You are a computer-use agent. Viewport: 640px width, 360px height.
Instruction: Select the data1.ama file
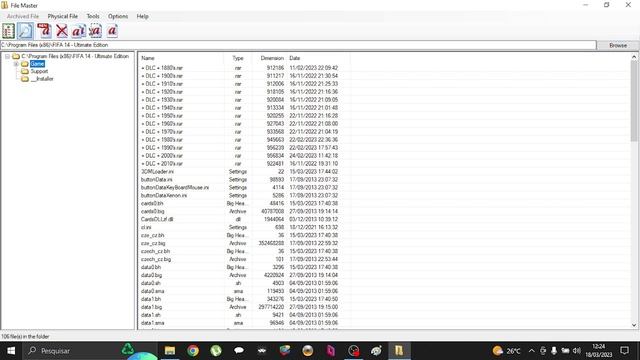[x=152, y=323]
